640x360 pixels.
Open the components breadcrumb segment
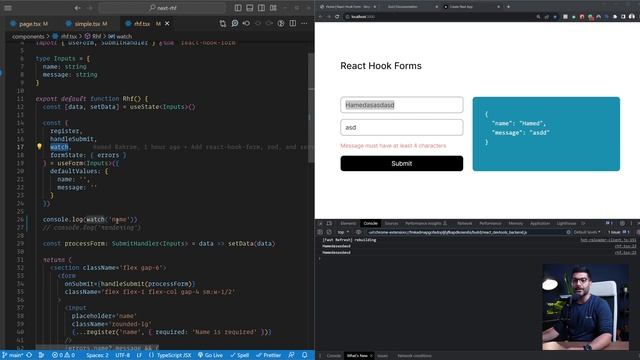28,36
